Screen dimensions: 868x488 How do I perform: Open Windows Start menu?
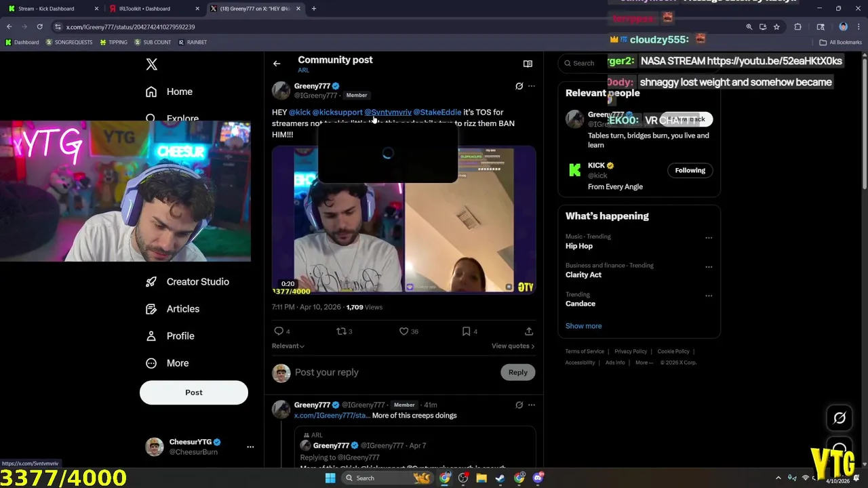330,478
